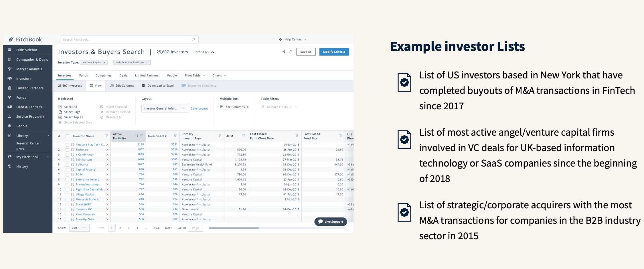The height and width of the screenshot is (269, 644).
Task: Click the Hide Sidebar hamburger icon
Action: (x=10, y=50)
